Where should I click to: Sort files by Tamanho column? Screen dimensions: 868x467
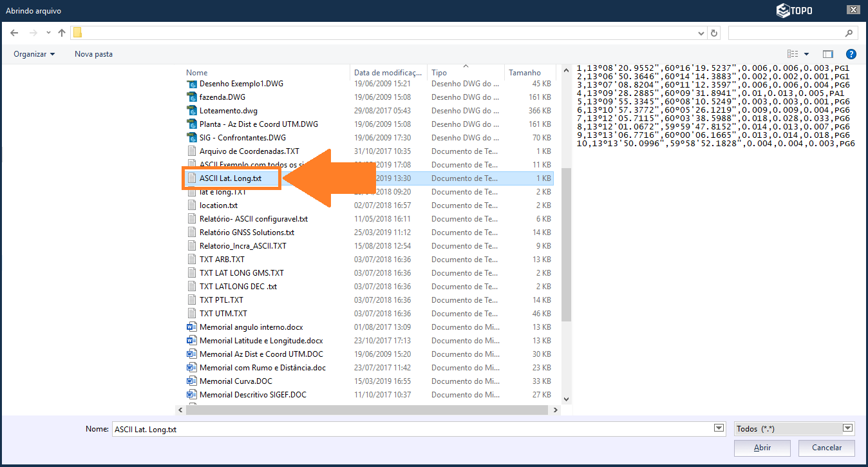[x=525, y=73]
